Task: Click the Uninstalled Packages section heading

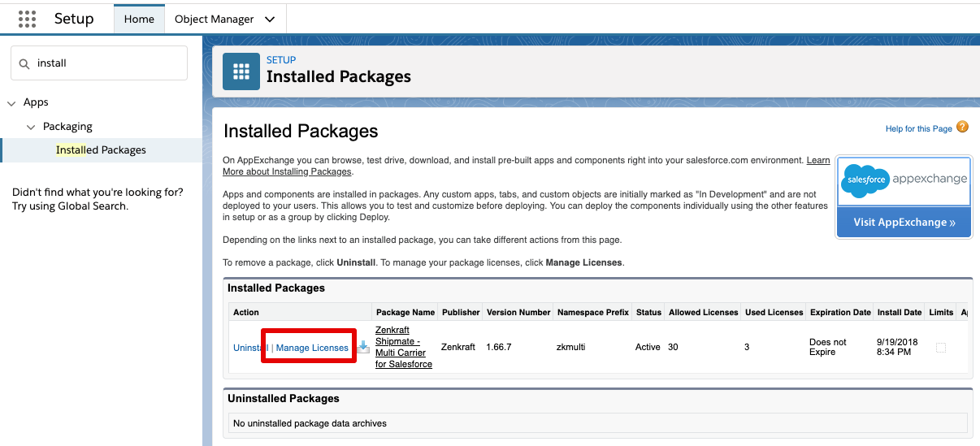Action: 283,399
